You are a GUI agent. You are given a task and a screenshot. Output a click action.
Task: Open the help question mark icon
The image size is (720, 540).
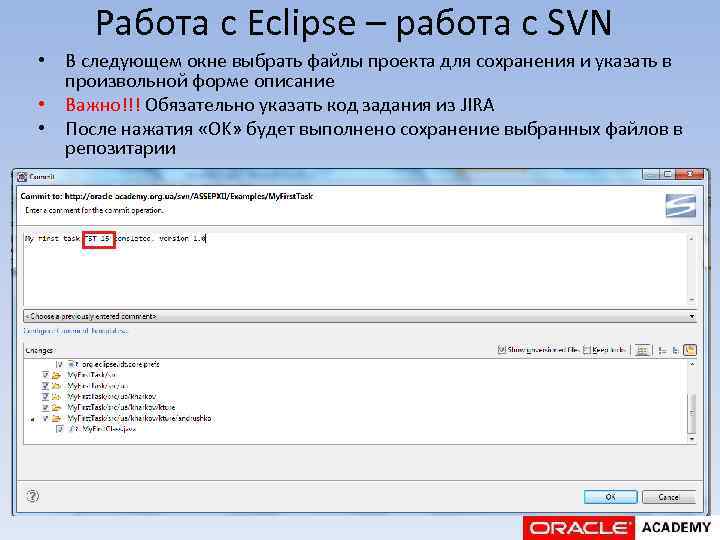(33, 496)
